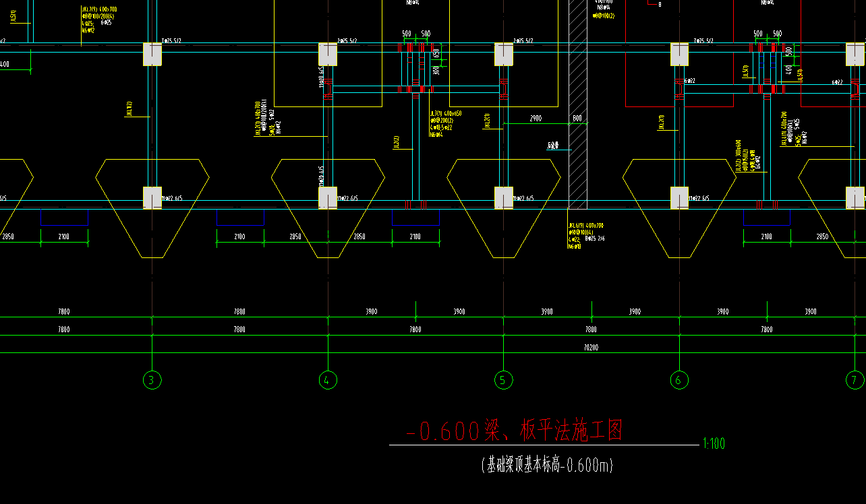Select the 2900 dimension text

535,118
